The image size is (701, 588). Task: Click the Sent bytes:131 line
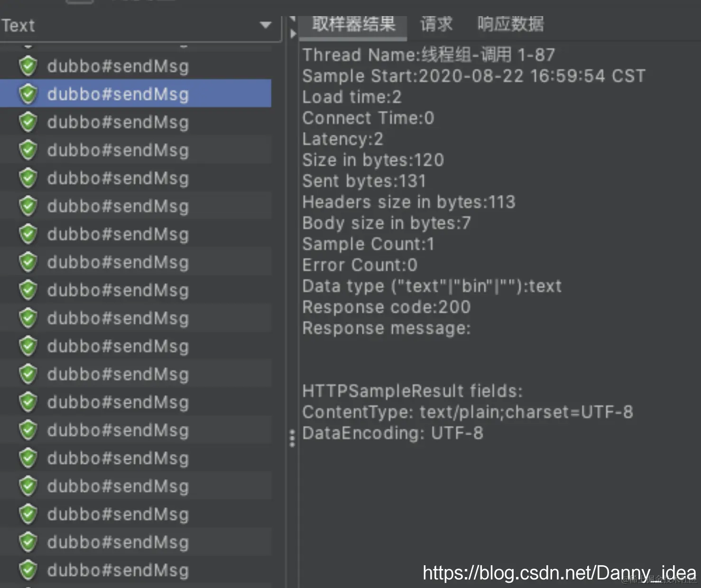pyautogui.click(x=364, y=181)
